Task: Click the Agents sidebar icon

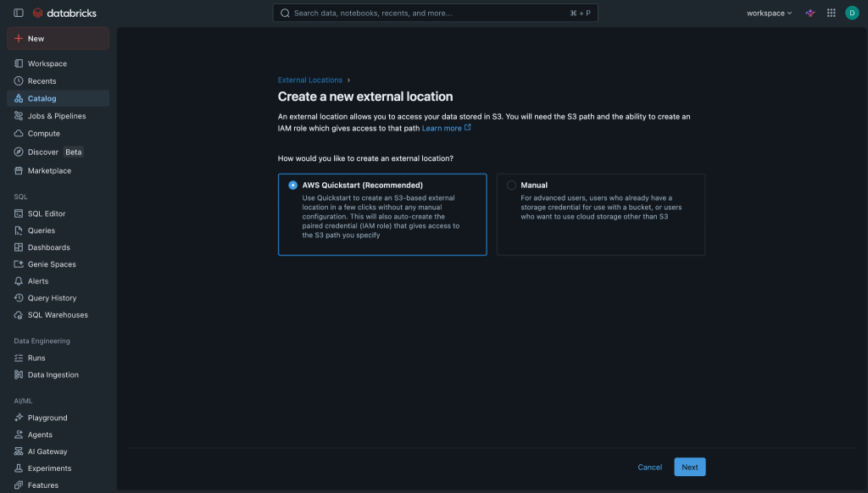Action: (19, 435)
